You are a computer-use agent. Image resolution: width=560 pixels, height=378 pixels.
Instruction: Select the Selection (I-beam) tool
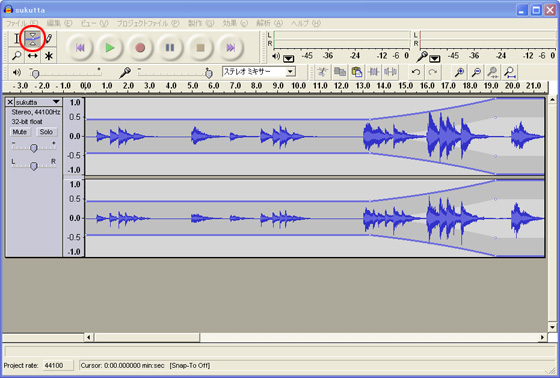pos(16,38)
